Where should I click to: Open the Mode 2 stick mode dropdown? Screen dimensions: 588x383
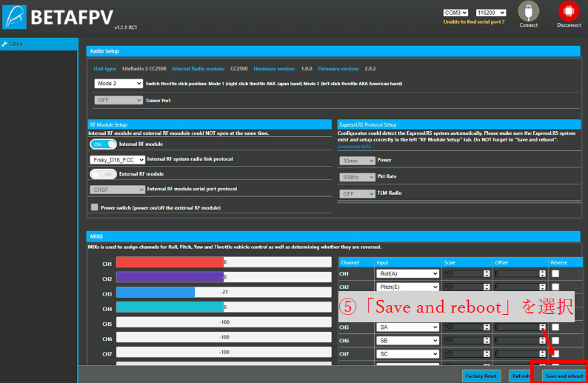click(x=118, y=83)
